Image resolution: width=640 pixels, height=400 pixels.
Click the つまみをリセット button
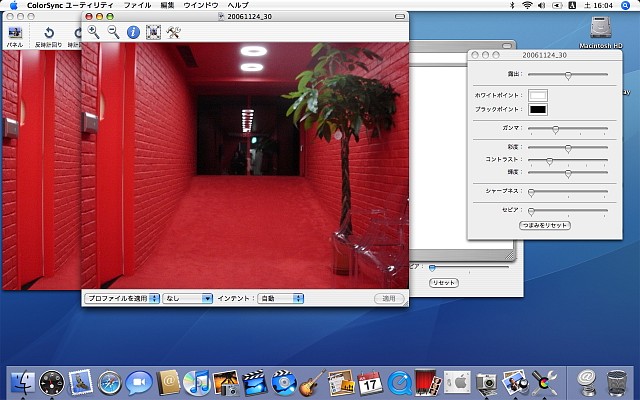click(x=545, y=226)
